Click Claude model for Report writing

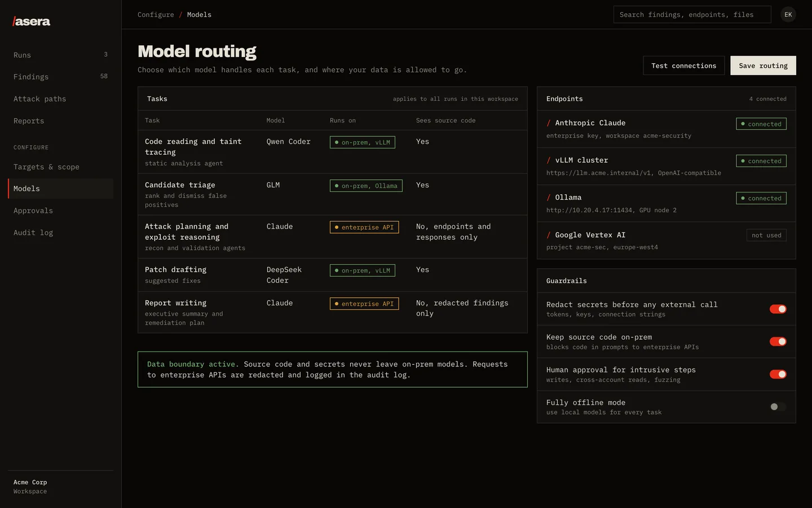(280, 303)
